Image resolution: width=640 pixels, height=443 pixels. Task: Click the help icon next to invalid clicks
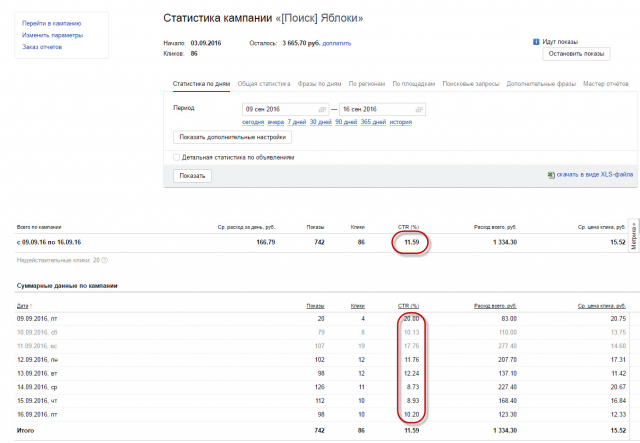click(x=104, y=260)
